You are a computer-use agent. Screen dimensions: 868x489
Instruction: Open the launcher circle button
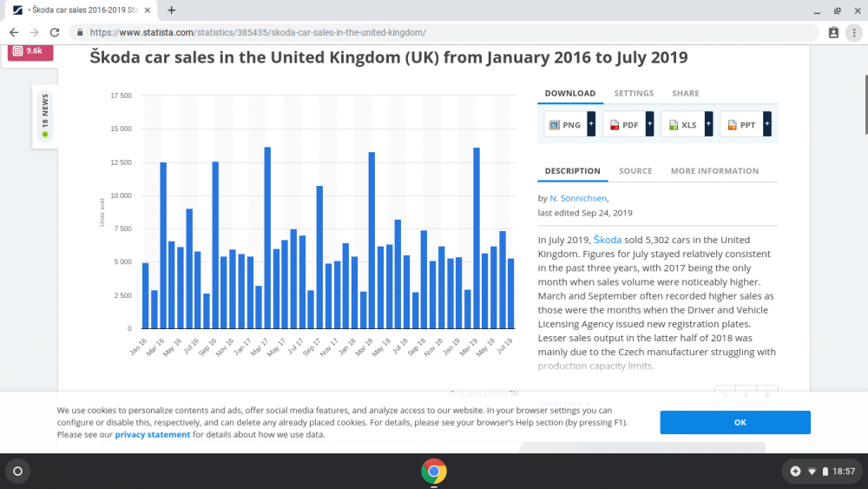(x=17, y=472)
